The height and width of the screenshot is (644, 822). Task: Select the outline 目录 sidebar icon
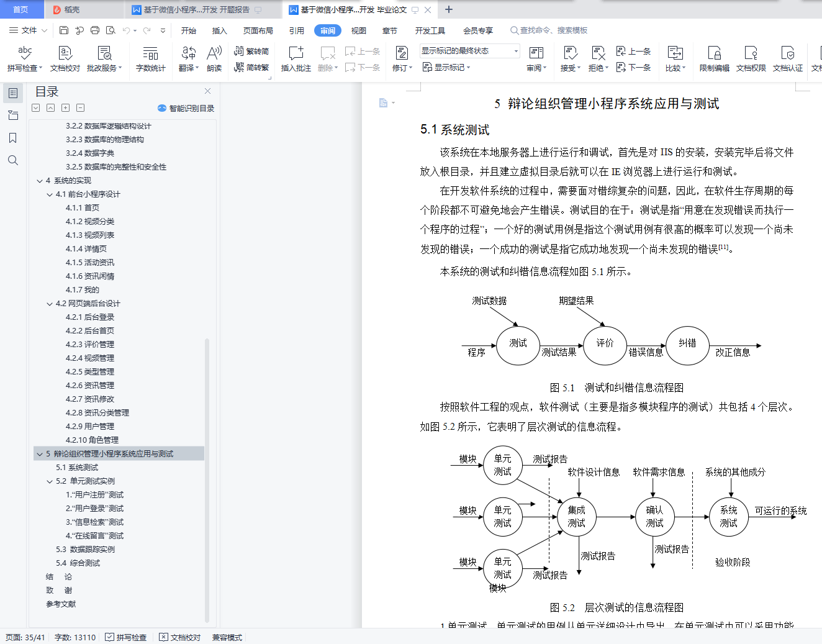[12, 93]
